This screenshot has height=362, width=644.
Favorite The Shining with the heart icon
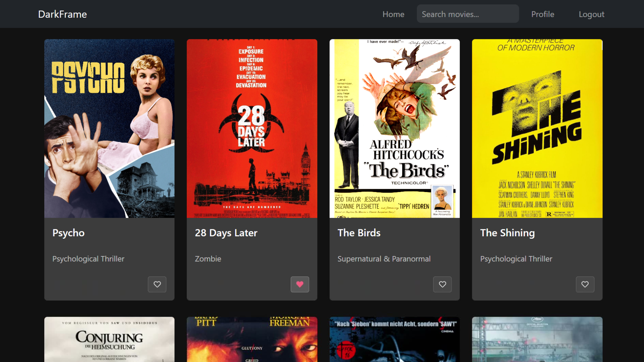(x=585, y=284)
